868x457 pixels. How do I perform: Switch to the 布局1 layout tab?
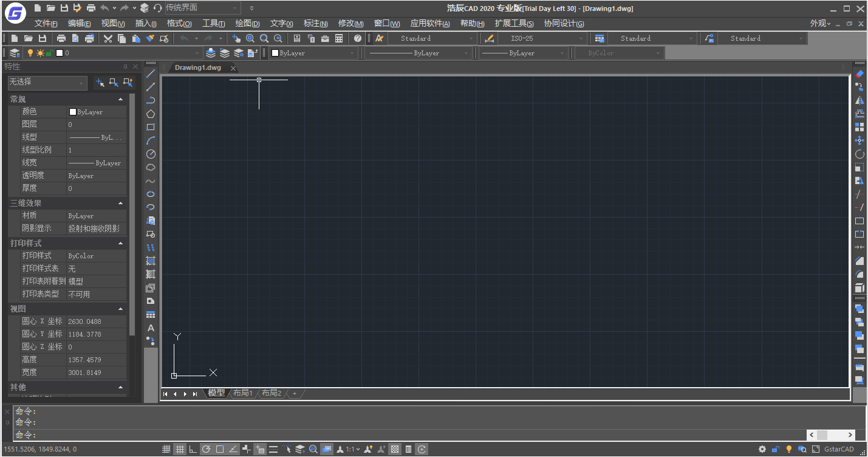(242, 393)
